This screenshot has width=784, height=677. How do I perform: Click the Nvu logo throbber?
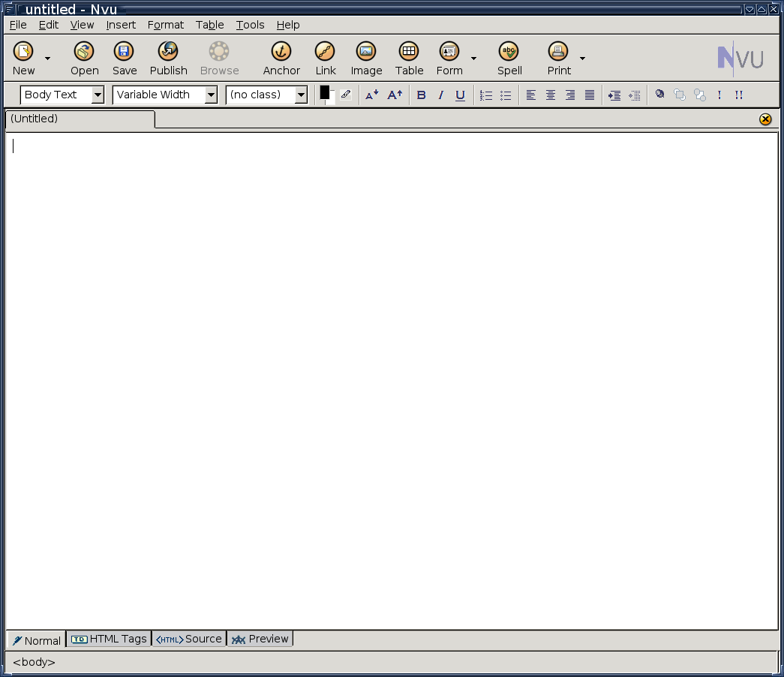tap(740, 59)
